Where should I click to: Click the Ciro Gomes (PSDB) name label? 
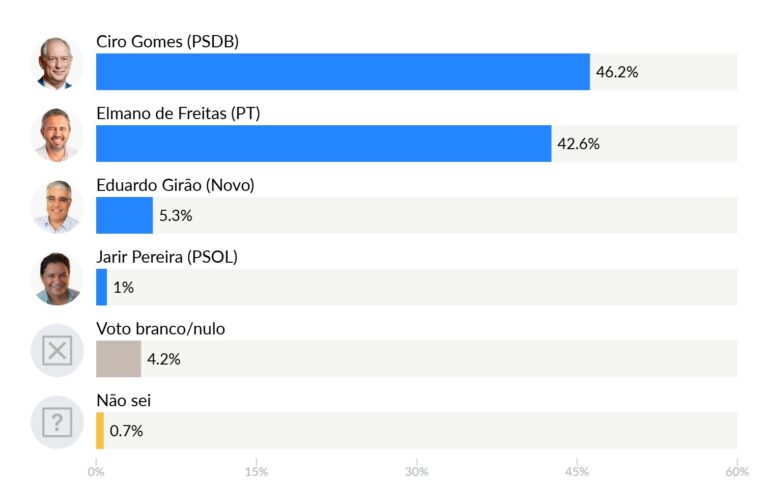click(167, 41)
